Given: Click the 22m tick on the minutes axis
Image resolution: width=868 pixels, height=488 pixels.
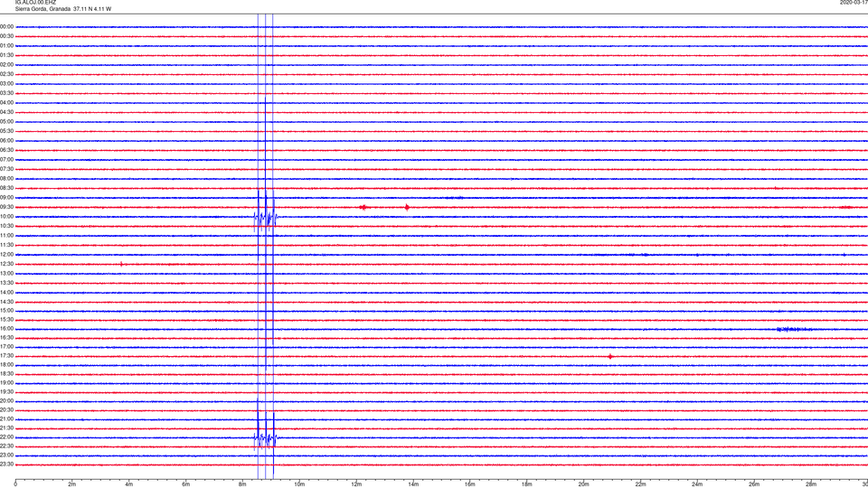Looking at the screenshot, I should click(640, 484).
